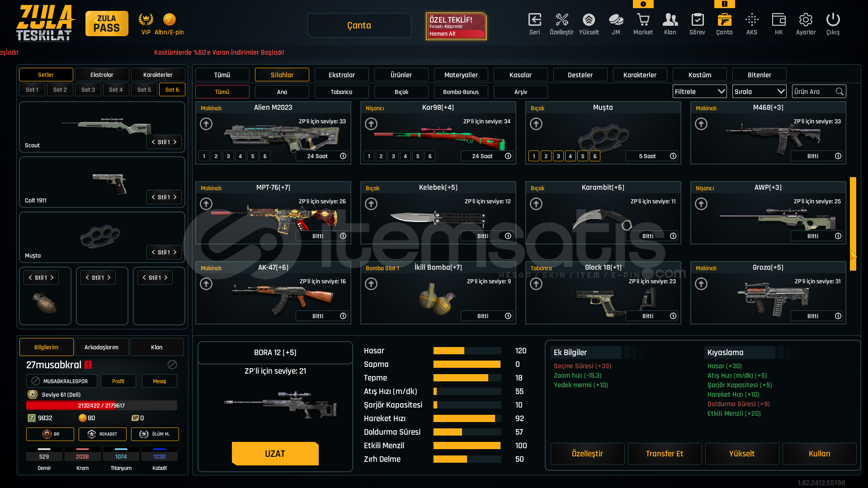
Task: Click the Çıkış power icon
Action: (833, 20)
